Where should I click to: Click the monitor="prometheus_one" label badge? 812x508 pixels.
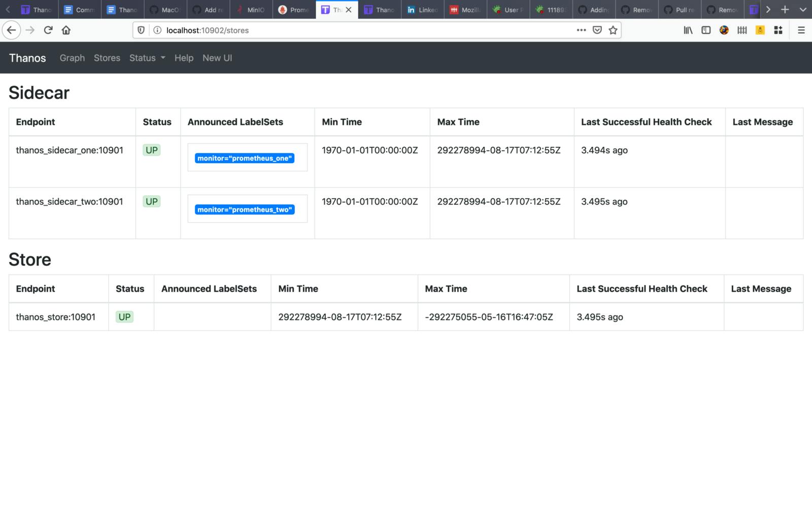click(x=245, y=158)
